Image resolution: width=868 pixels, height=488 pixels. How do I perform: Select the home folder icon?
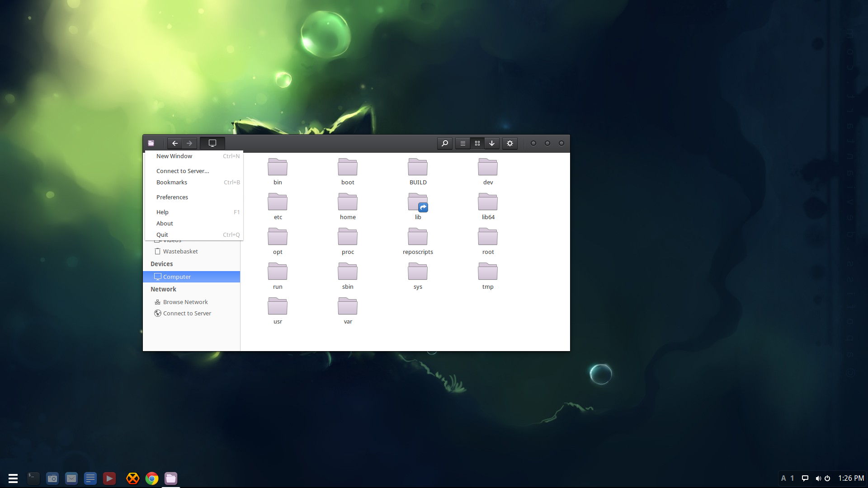pos(348,202)
